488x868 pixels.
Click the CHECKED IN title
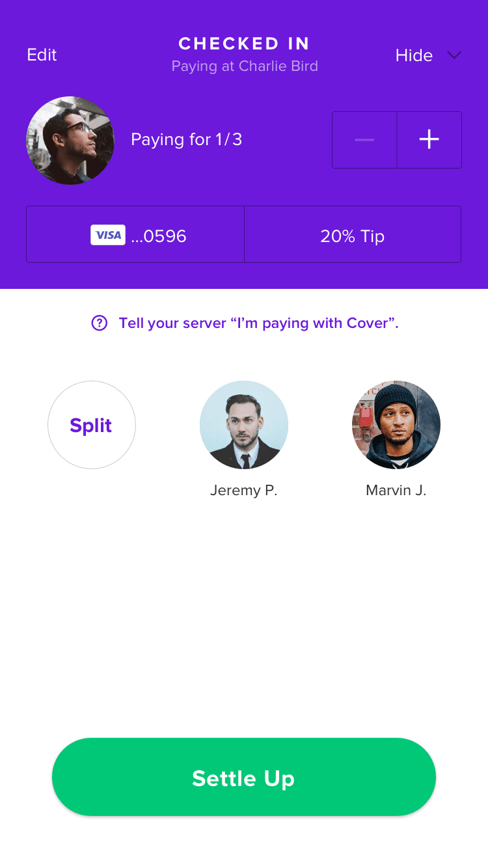[244, 44]
